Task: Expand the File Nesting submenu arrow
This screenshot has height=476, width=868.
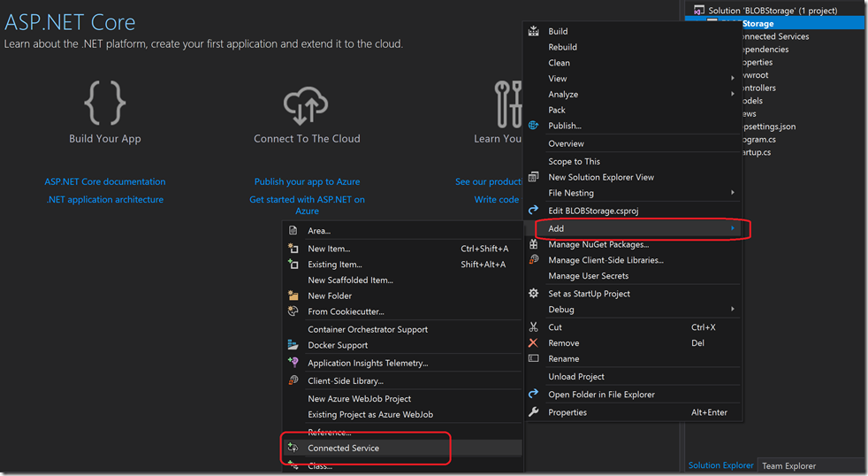Action: click(x=733, y=192)
